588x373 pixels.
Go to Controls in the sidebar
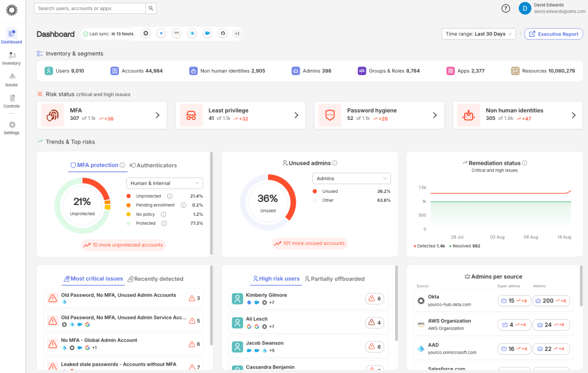click(11, 101)
